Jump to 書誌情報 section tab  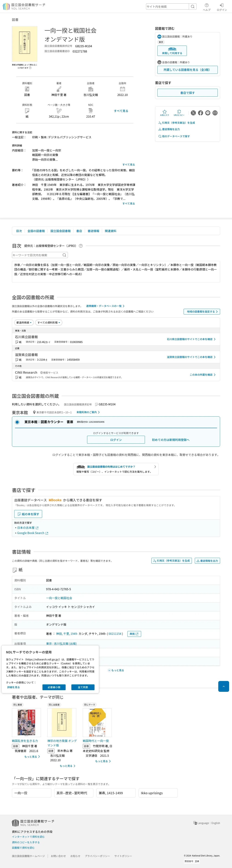click(94, 231)
